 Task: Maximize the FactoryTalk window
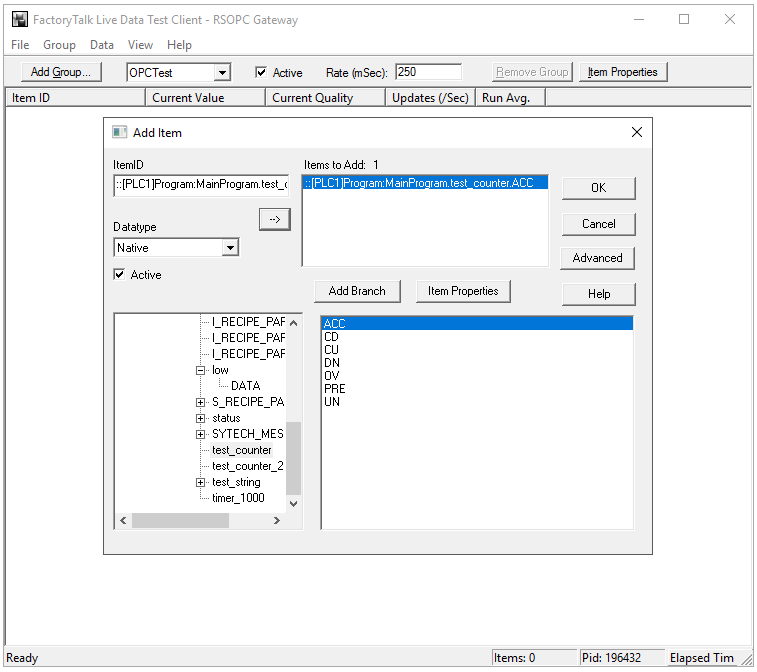[x=684, y=20]
